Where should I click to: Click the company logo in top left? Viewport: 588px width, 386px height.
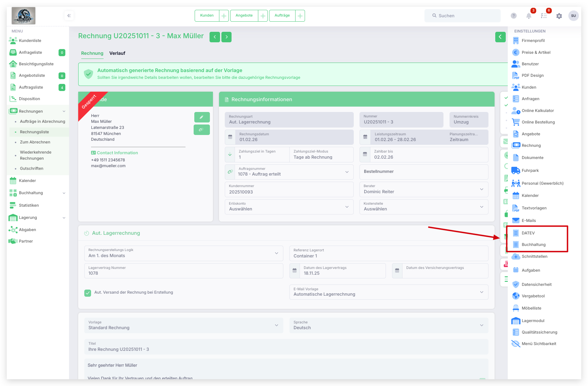23,16
